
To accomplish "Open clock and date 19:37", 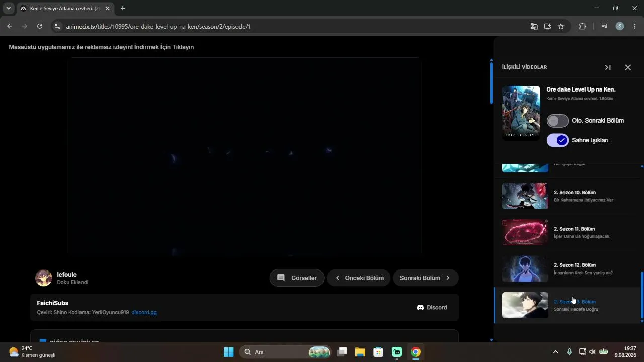I will (625, 352).
